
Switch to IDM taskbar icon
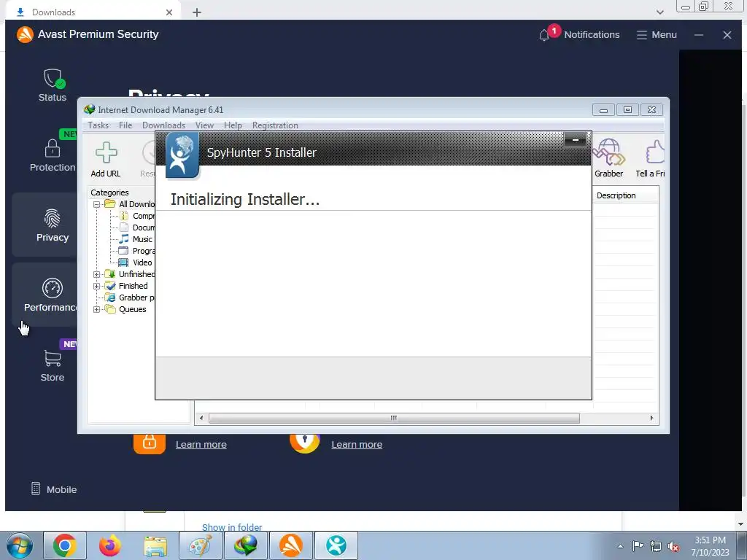pyautogui.click(x=245, y=545)
